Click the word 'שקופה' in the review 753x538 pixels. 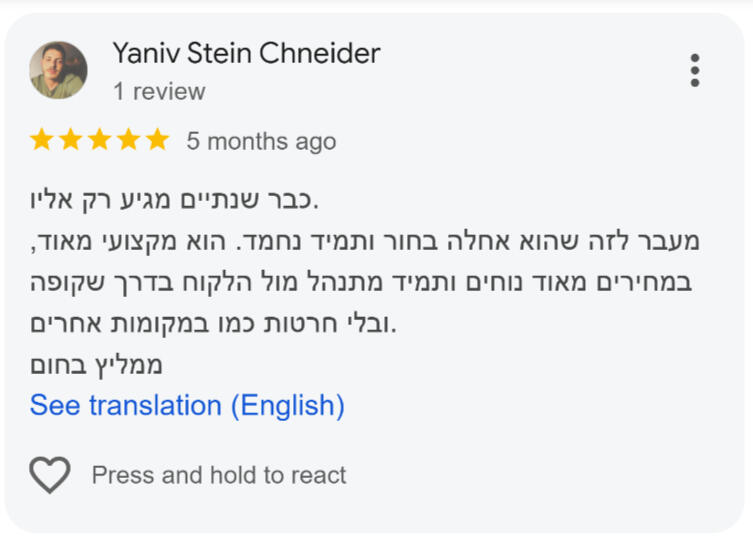point(67,282)
